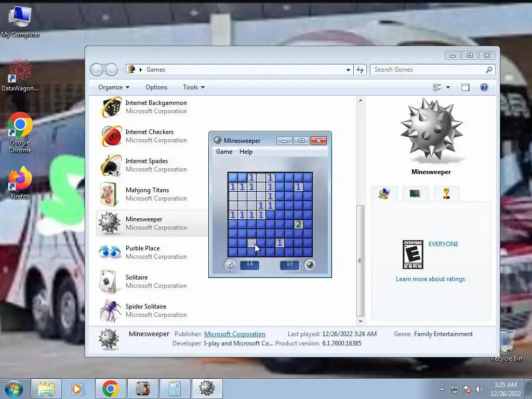Click the search magnifier icon
Screen dimensions: 532x399
489,70
